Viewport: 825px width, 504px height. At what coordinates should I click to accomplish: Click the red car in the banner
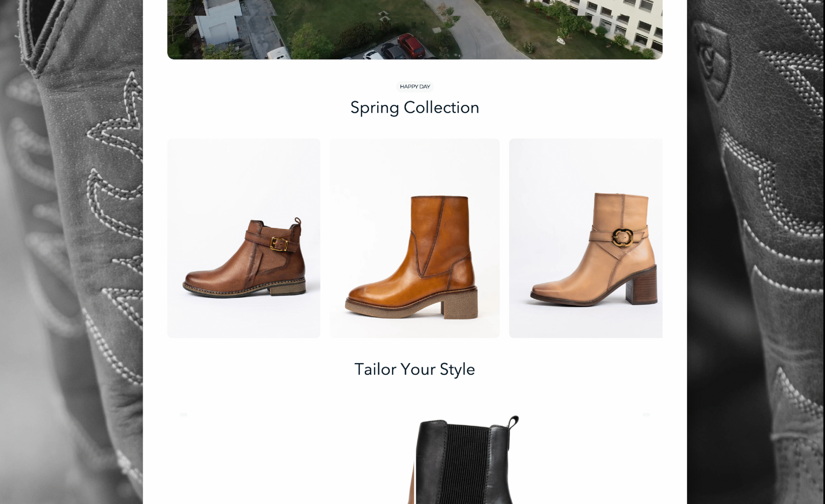click(412, 45)
